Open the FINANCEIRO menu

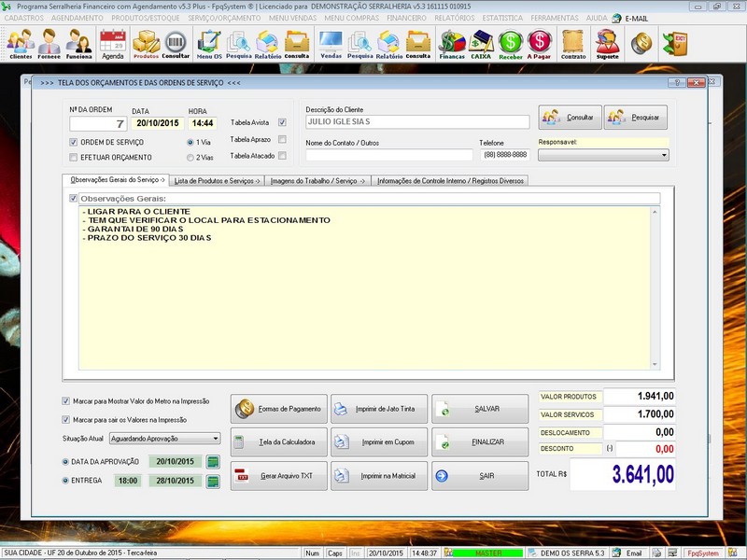point(406,18)
